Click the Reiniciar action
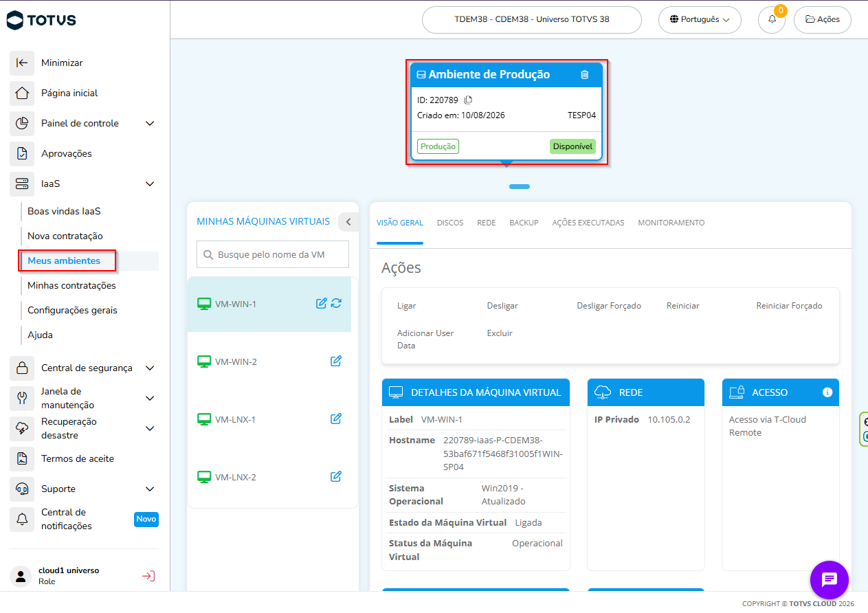Image resolution: width=868 pixels, height=613 pixels. [x=683, y=306]
